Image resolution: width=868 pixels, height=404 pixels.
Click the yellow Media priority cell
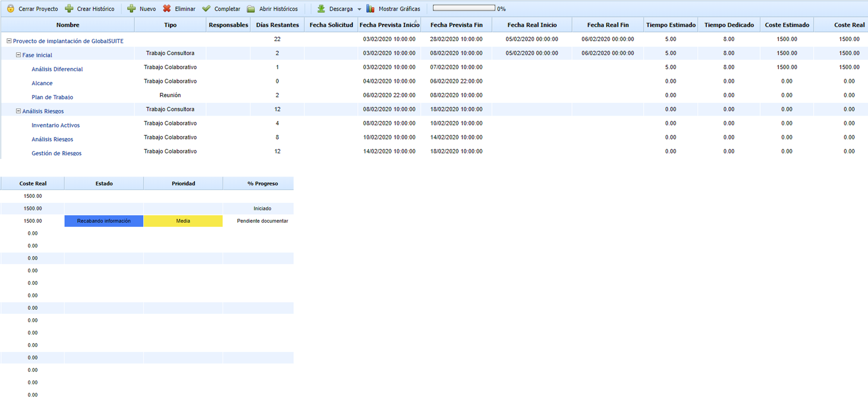pyautogui.click(x=183, y=221)
